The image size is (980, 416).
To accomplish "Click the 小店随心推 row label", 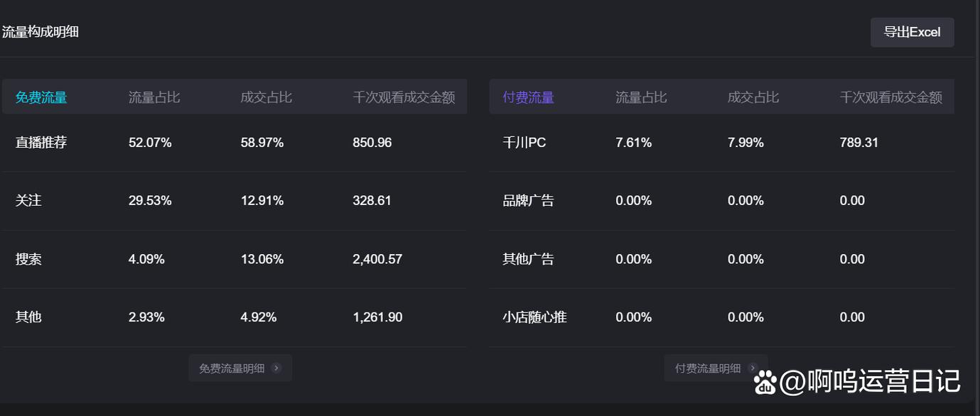I will (x=534, y=317).
